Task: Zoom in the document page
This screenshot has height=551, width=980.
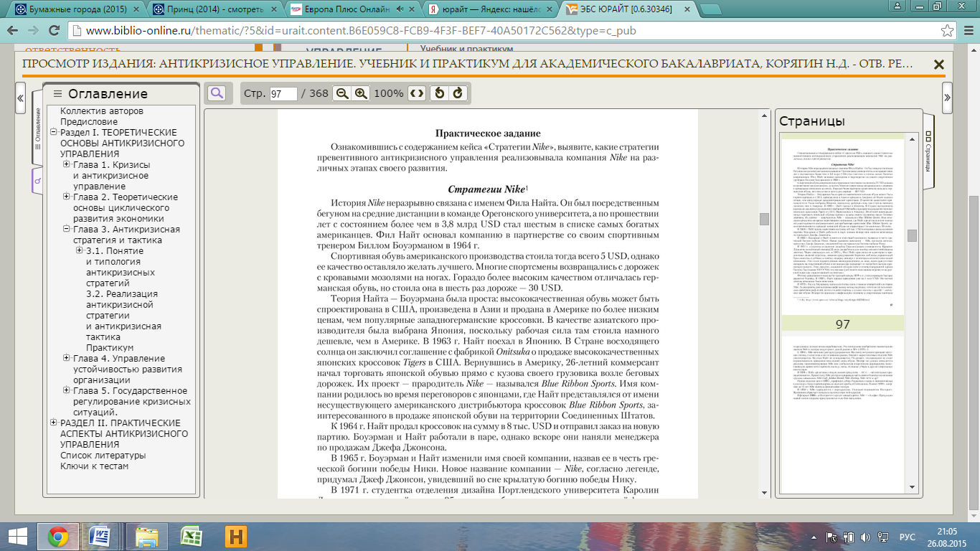Action: click(361, 93)
